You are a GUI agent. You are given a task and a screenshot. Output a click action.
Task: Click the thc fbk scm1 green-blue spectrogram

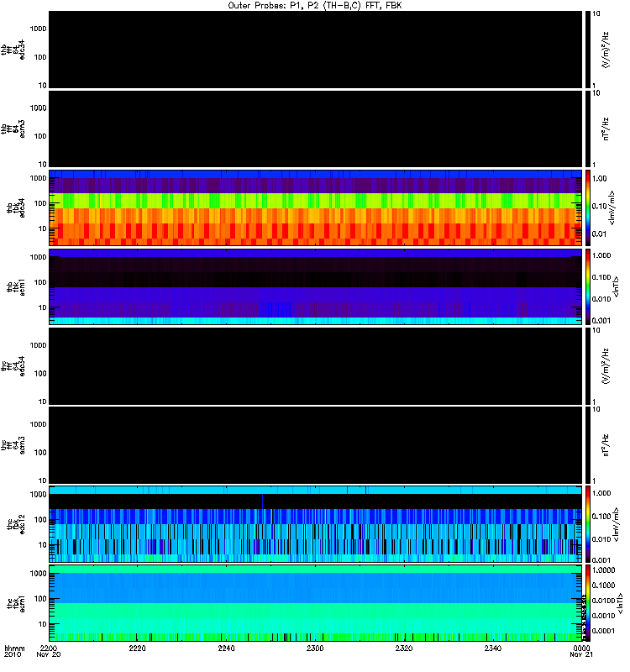pyautogui.click(x=315, y=603)
